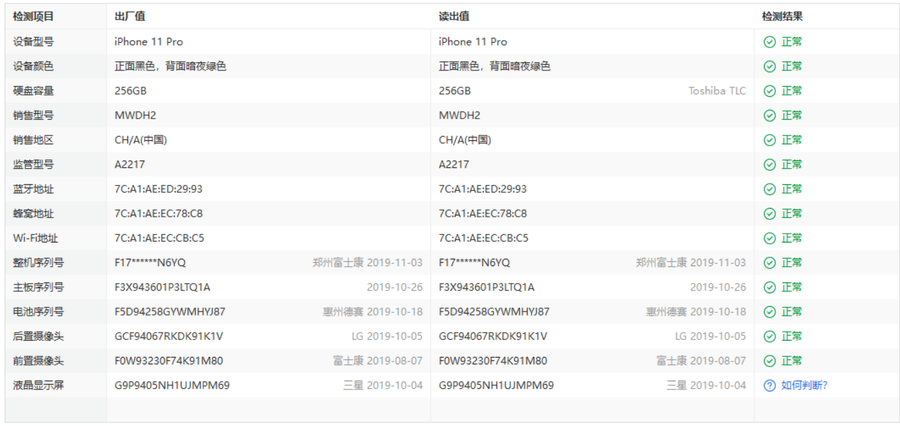Image resolution: width=900 pixels, height=426 pixels.
Task: Click the 正常 result text for 设备型号
Action: point(792,42)
